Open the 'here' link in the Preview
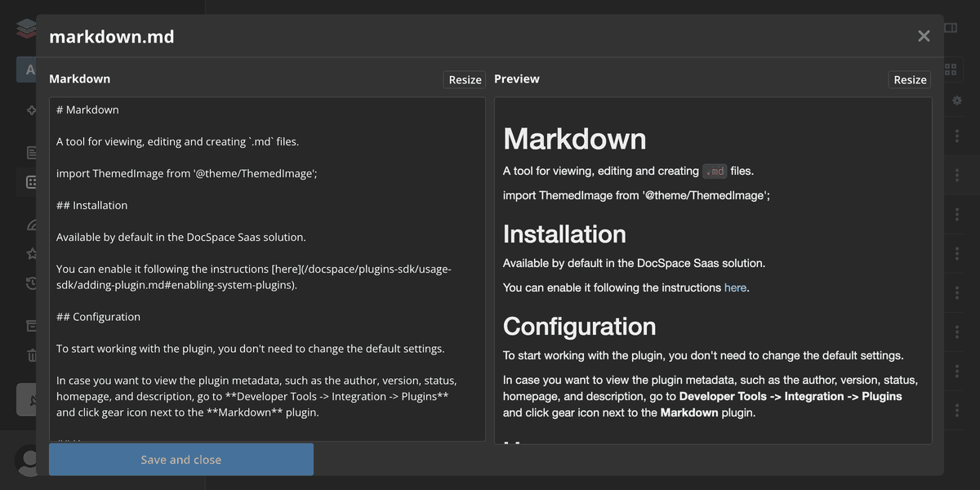The image size is (980, 490). (x=735, y=287)
